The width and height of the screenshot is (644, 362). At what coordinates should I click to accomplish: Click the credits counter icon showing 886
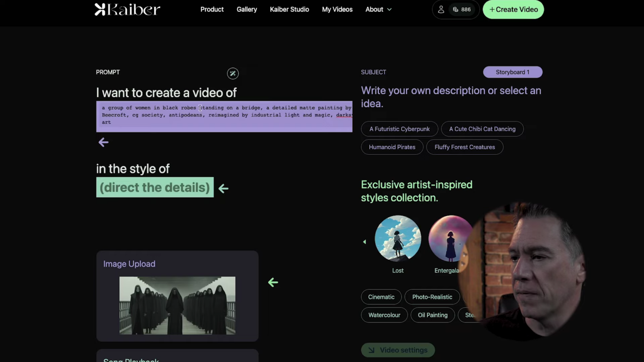[x=456, y=9]
